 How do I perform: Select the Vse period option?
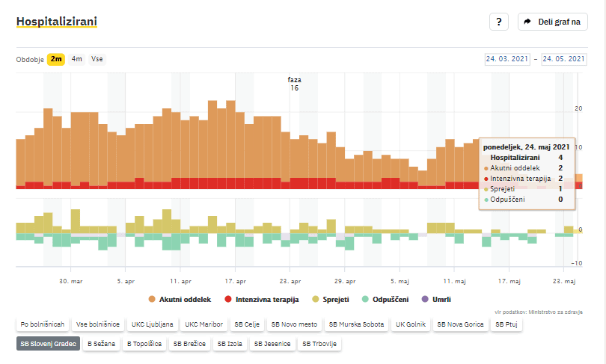(97, 59)
